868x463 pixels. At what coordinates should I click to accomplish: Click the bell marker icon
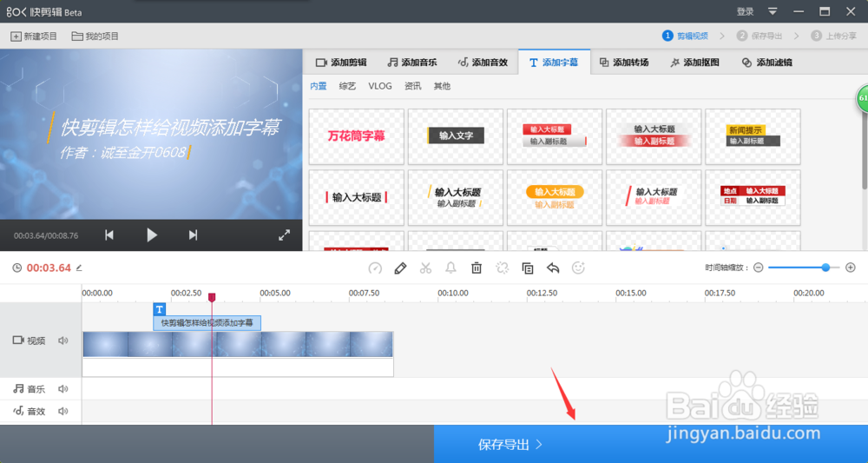click(x=450, y=268)
